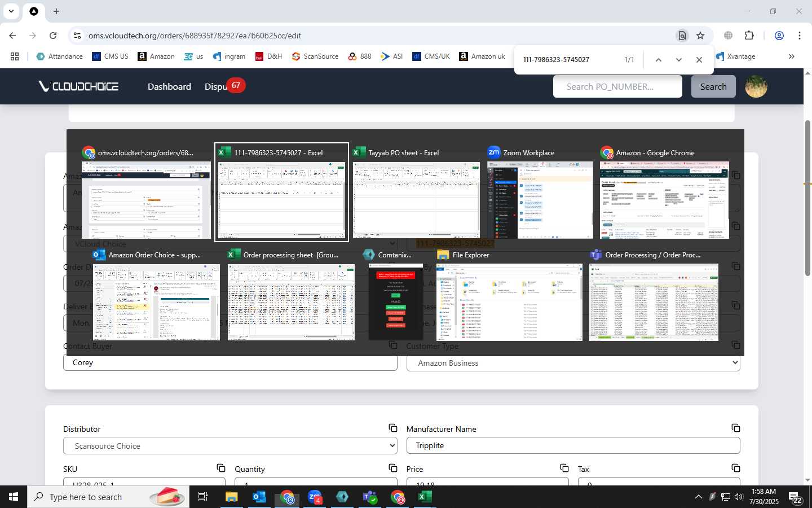This screenshot has height=508, width=812.
Task: Open the user avatar menu
Action: click(756, 86)
